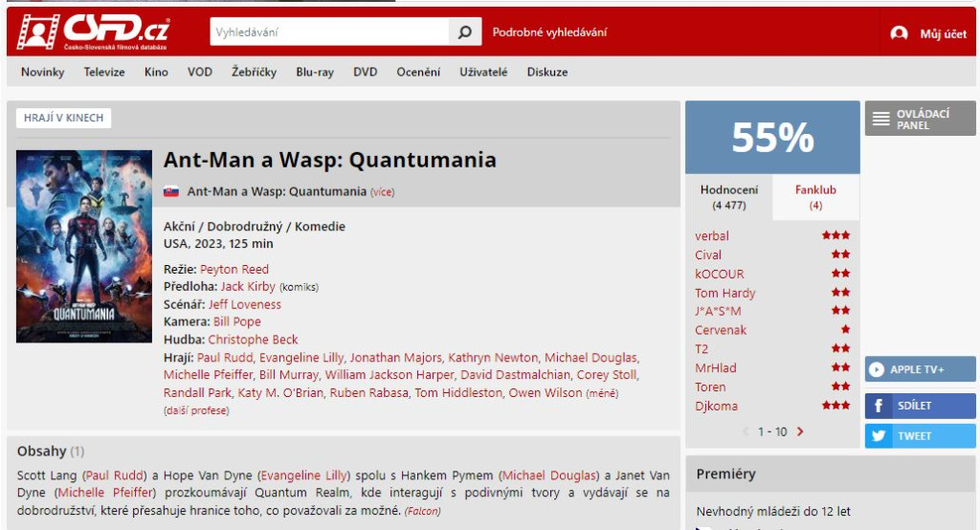Click the Twitter bird icon on Tweet

tap(879, 435)
